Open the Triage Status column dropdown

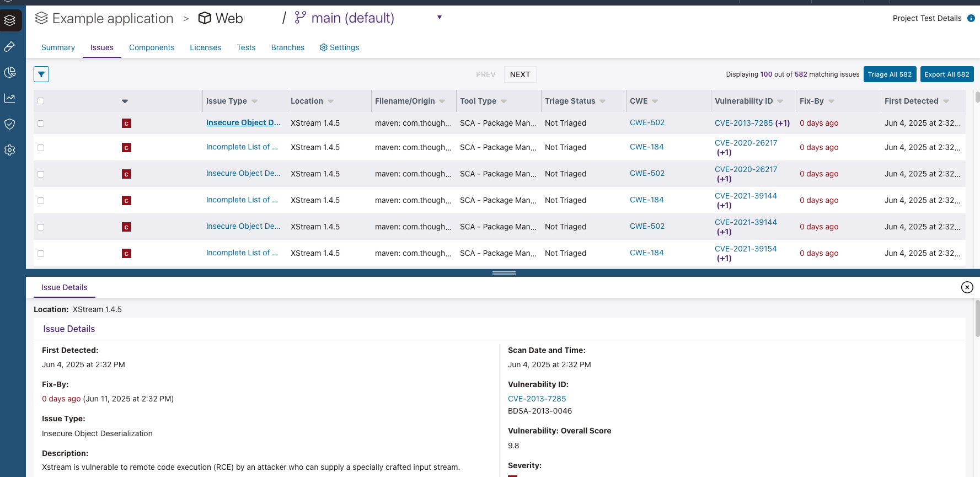click(602, 101)
